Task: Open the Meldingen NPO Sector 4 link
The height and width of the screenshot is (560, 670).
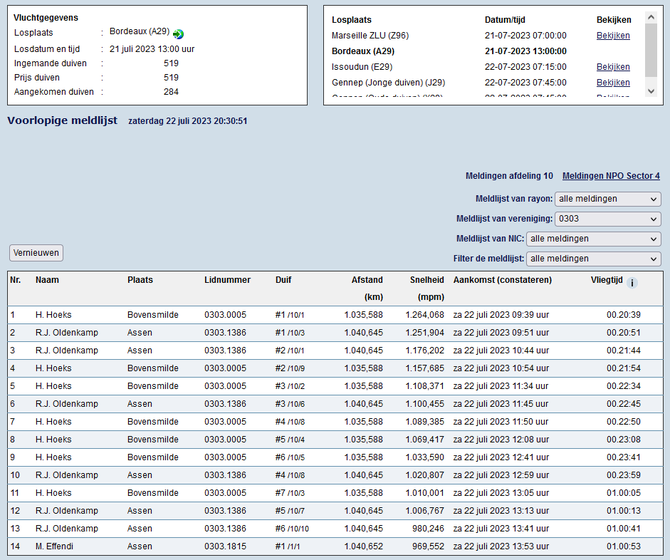Action: (x=611, y=176)
